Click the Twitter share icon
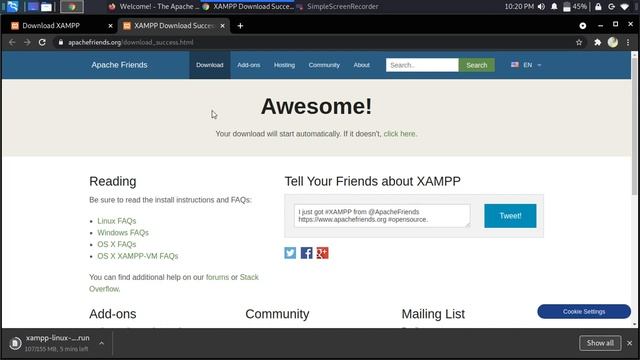The width and height of the screenshot is (640, 360). click(x=290, y=253)
